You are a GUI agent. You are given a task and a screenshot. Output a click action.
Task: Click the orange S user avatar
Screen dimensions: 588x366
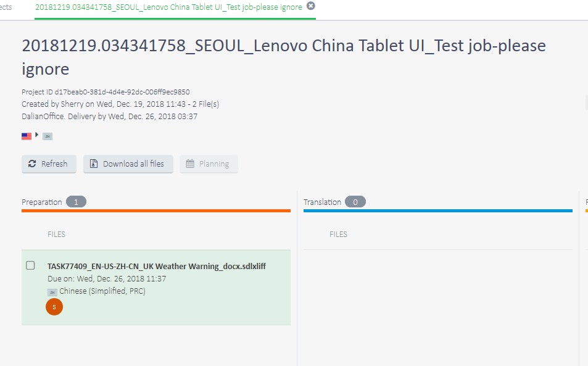point(54,306)
